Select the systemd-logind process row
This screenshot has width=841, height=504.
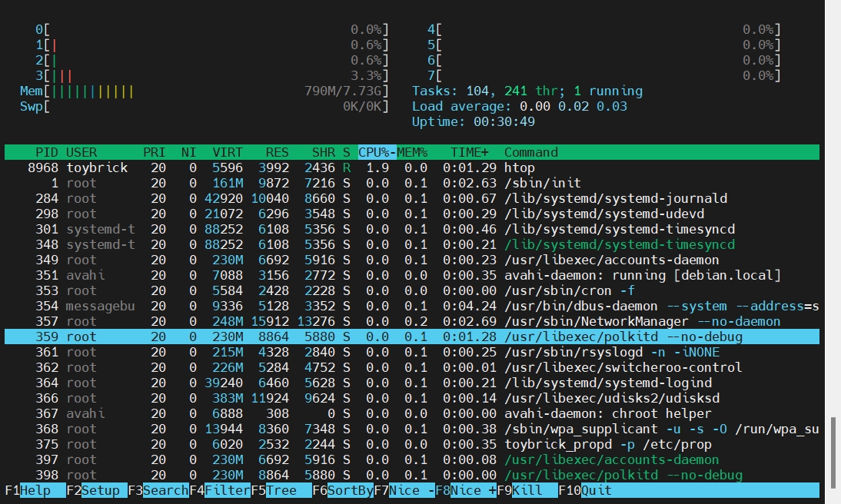412,383
